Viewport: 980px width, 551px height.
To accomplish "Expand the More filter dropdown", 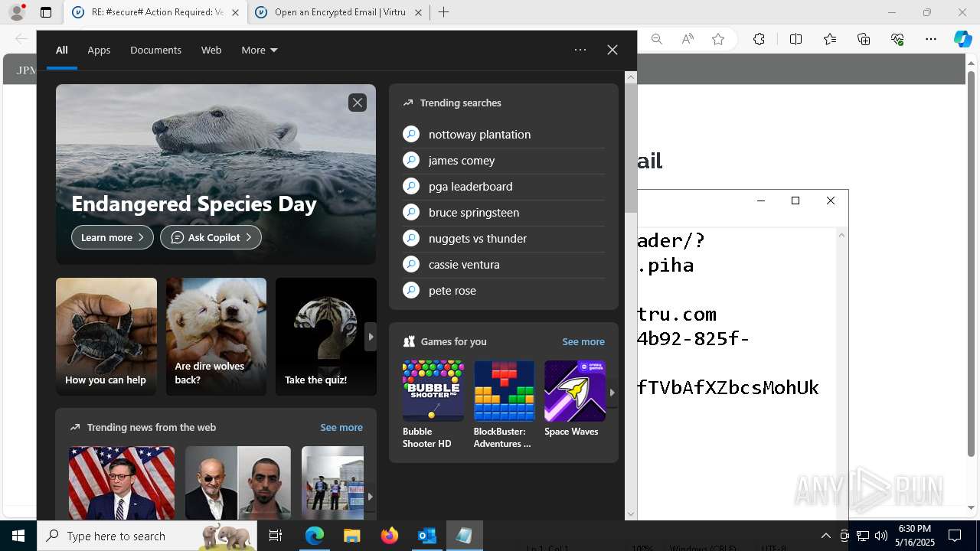I will click(260, 50).
